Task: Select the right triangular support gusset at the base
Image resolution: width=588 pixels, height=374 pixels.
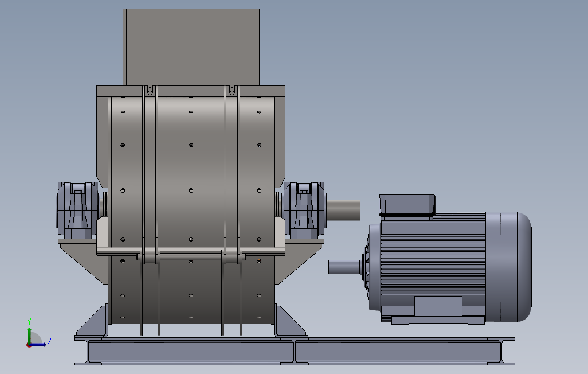Action: point(291,321)
